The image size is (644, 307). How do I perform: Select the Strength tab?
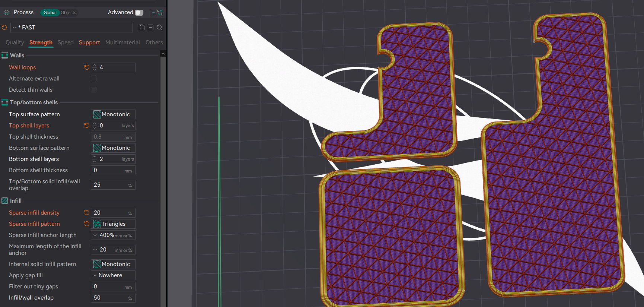(41, 42)
